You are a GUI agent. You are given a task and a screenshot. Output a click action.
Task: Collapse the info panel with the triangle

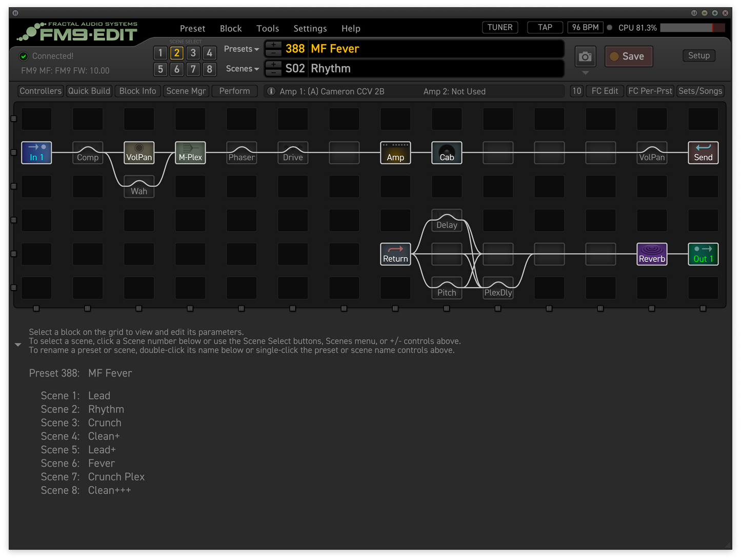(18, 345)
